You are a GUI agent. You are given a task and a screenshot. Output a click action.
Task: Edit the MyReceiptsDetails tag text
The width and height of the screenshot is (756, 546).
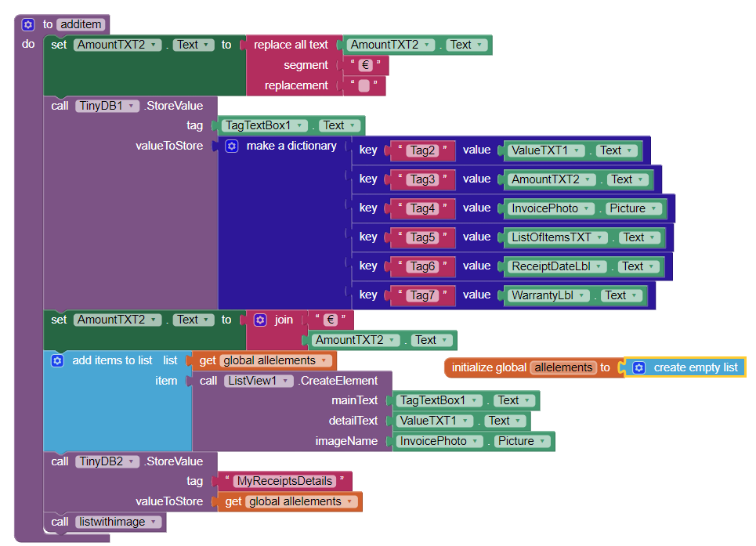(285, 481)
